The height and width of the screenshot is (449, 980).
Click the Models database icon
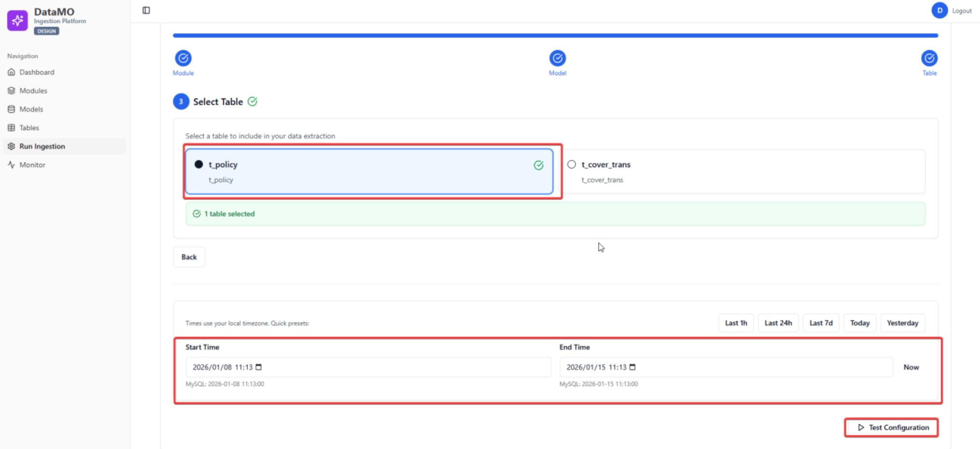click(x=12, y=109)
